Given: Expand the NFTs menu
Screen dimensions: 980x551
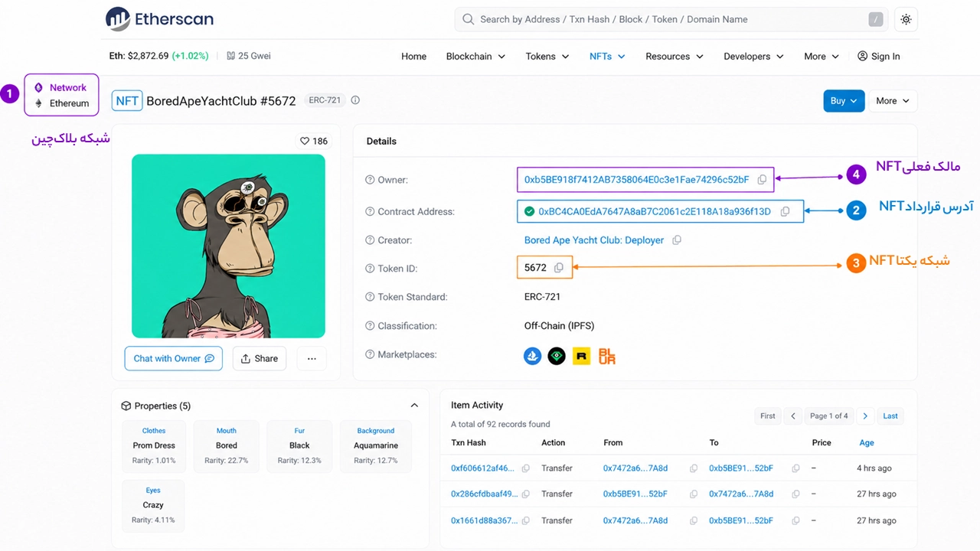Looking at the screenshot, I should [607, 57].
